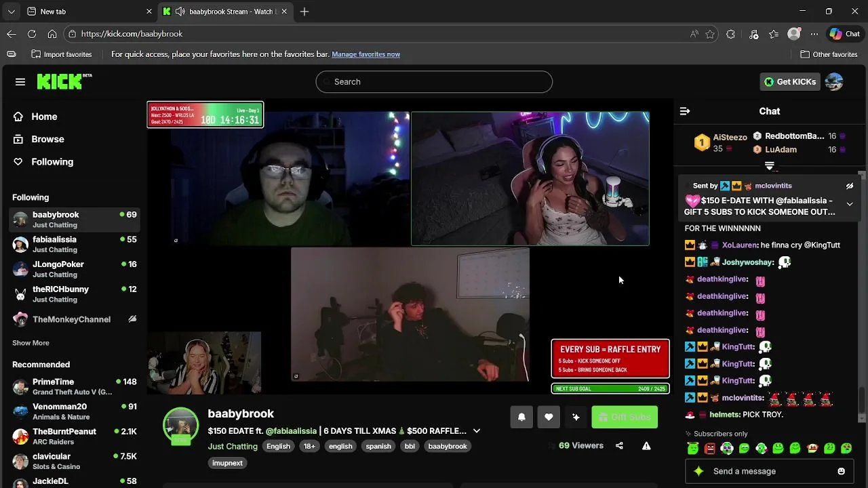Open fabiaalissia channel in Following list
The width and height of the screenshot is (868, 488).
[x=75, y=244]
